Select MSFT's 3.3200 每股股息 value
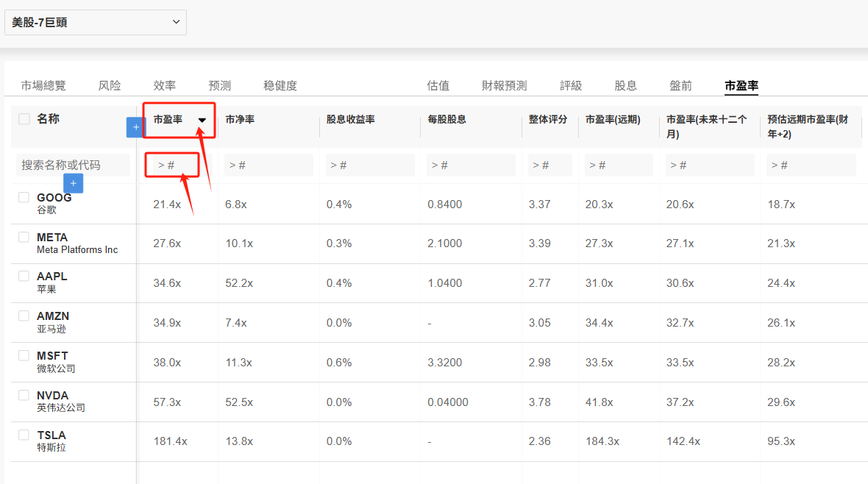The width and height of the screenshot is (868, 484). [x=444, y=363]
